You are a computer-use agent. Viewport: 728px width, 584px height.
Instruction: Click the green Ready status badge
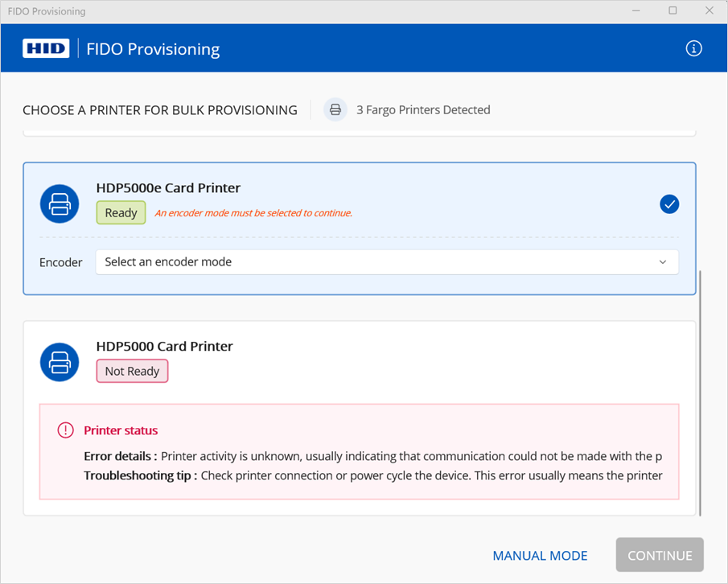(121, 213)
